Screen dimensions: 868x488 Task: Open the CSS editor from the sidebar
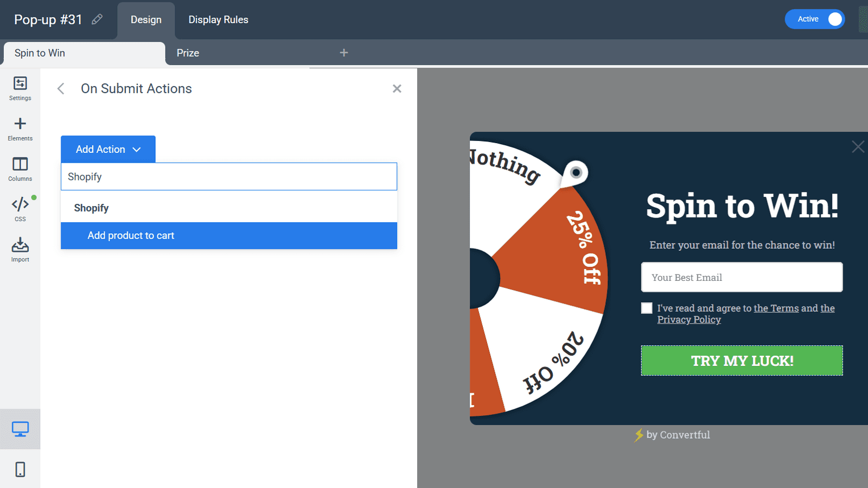[20, 206]
